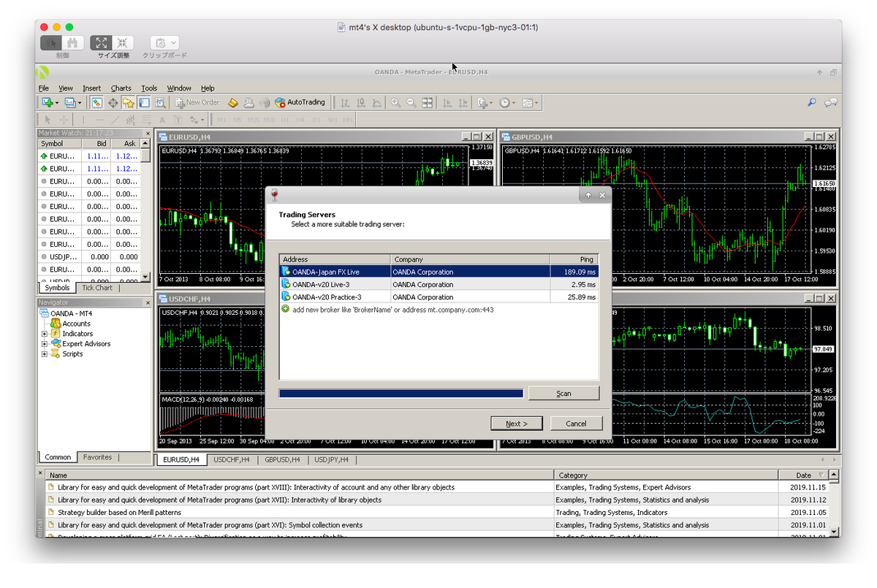Open the Templates dropdown arrow
The image size is (877, 588).
537,103
